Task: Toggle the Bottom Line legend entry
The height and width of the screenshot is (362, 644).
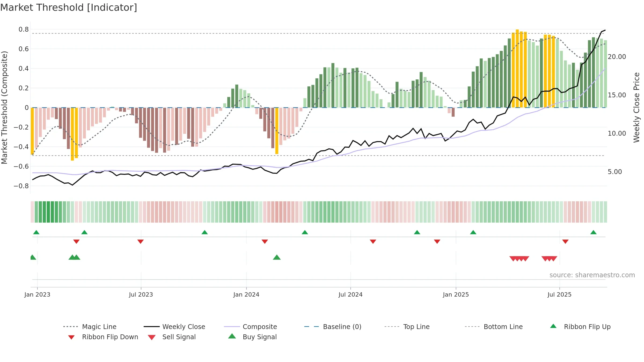Action: tap(494, 327)
